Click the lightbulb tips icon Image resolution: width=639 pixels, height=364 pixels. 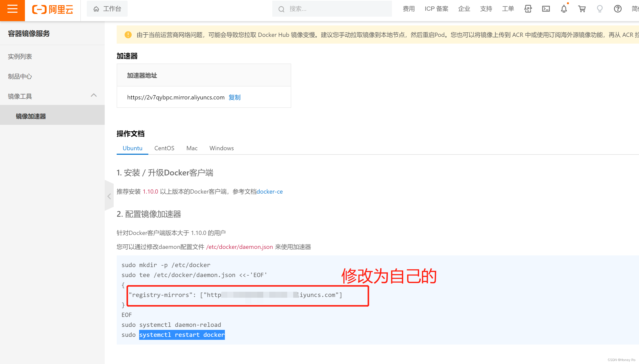coord(600,9)
